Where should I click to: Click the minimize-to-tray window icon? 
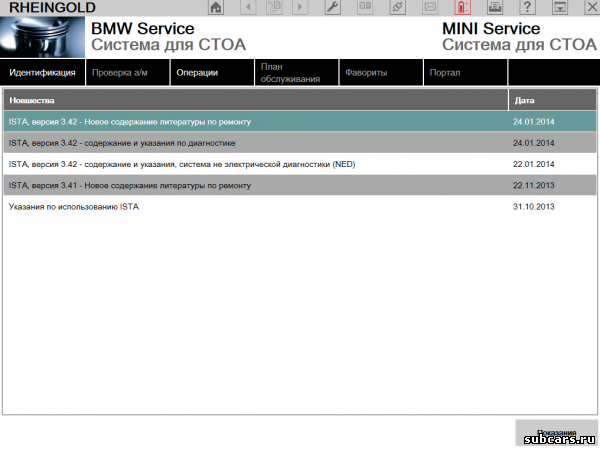(560, 7)
